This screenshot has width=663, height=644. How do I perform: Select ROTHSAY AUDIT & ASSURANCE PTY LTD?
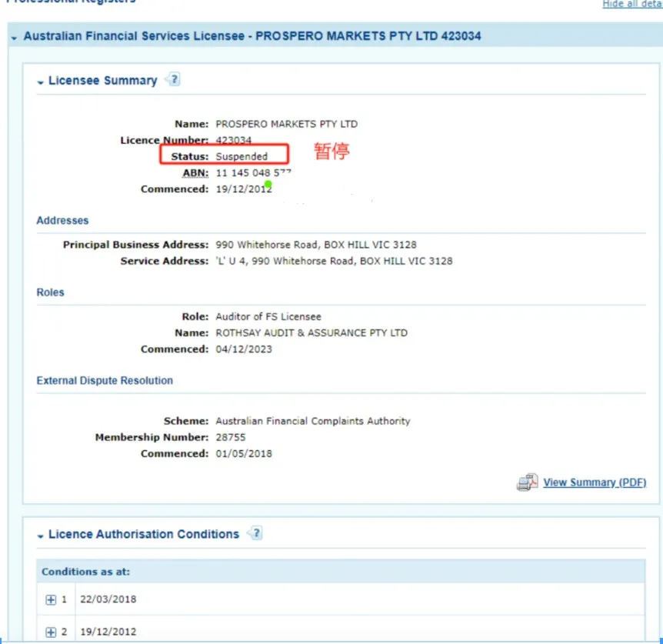point(312,333)
